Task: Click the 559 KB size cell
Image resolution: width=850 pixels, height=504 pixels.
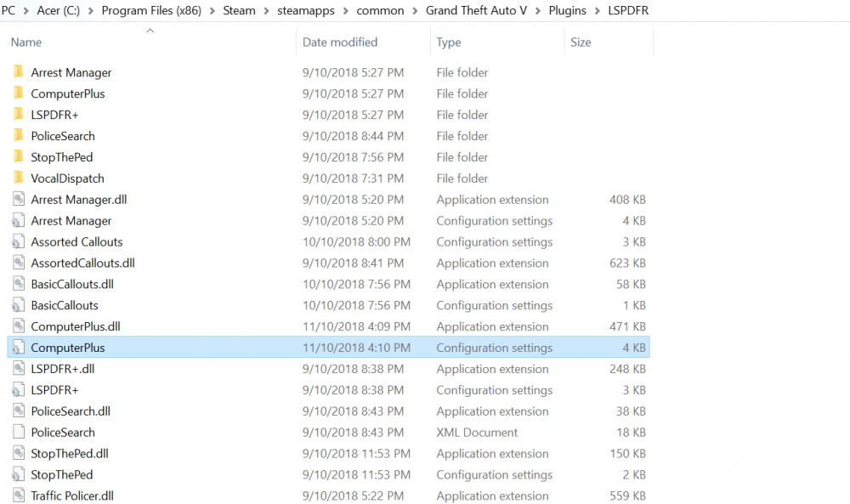Action: [627, 496]
